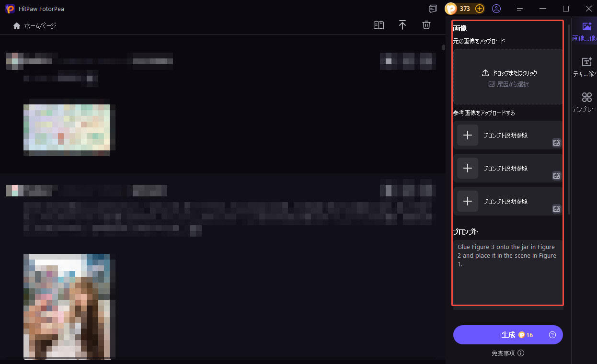Click the help question mark on 生成 button

click(x=552, y=335)
